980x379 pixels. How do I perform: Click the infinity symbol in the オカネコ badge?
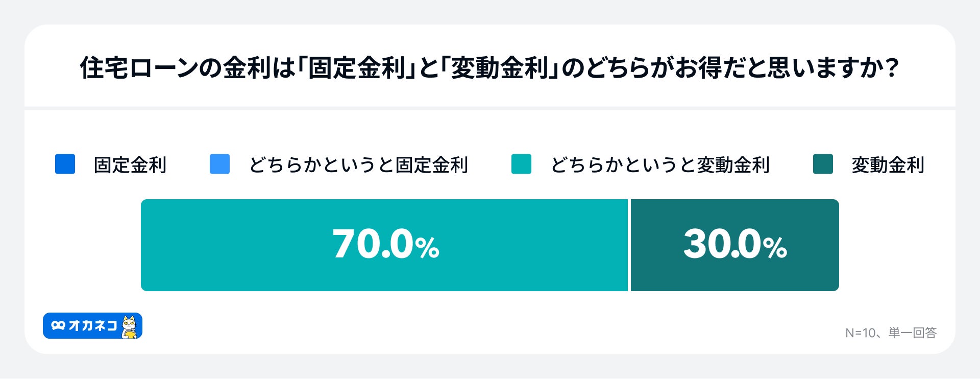point(58,325)
